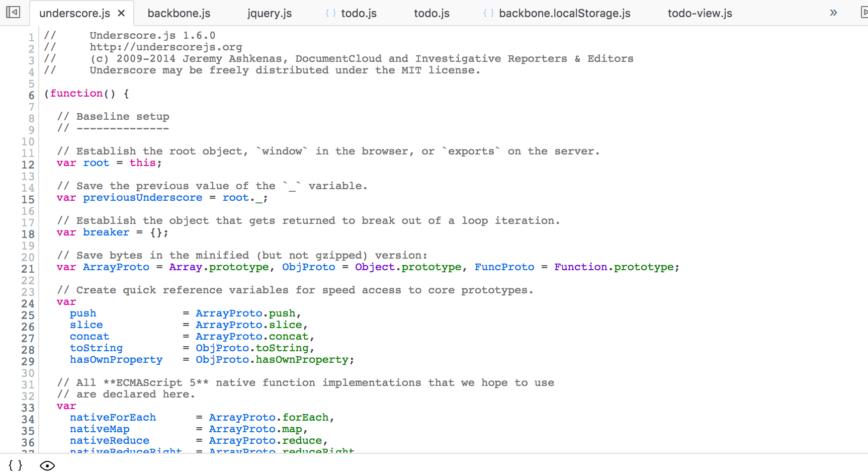Open the jquery.js tab

point(269,13)
